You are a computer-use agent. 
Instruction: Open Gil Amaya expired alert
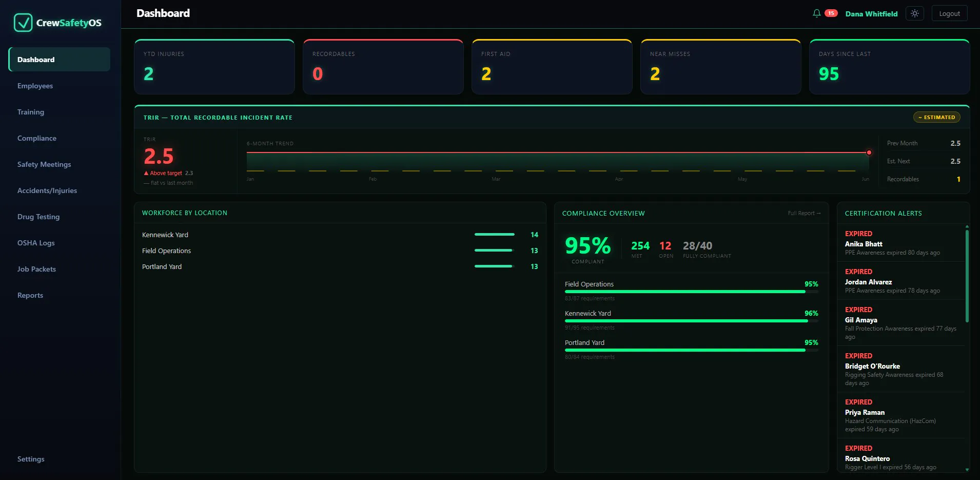click(x=901, y=323)
